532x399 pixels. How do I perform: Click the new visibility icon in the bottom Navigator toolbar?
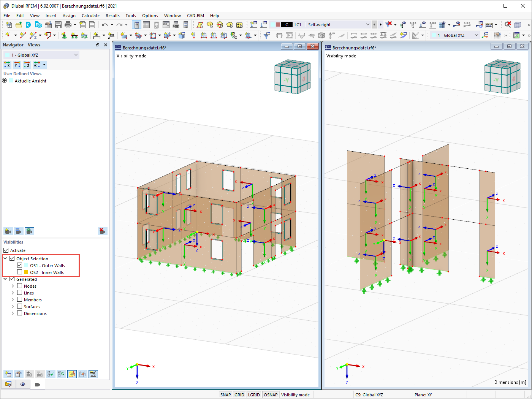(x=8, y=374)
